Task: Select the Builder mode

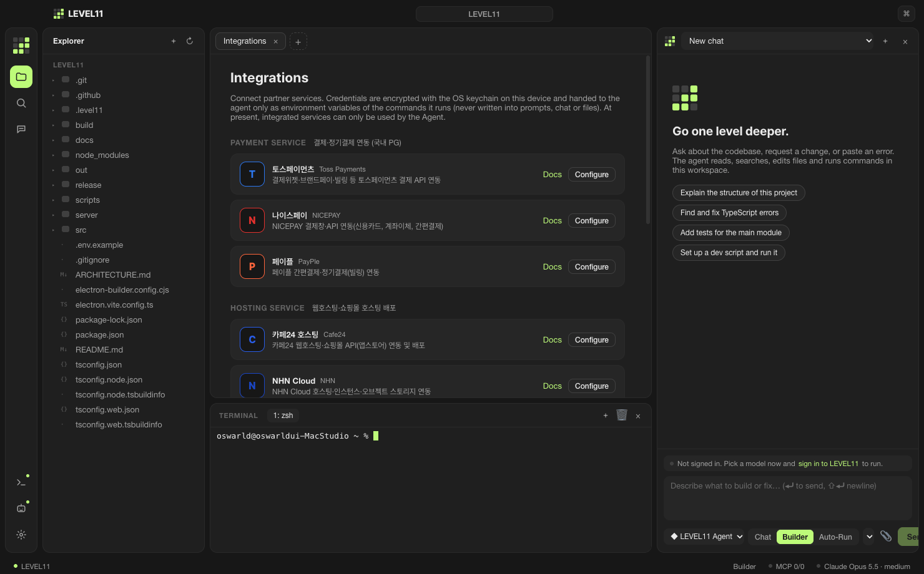Action: pos(795,537)
